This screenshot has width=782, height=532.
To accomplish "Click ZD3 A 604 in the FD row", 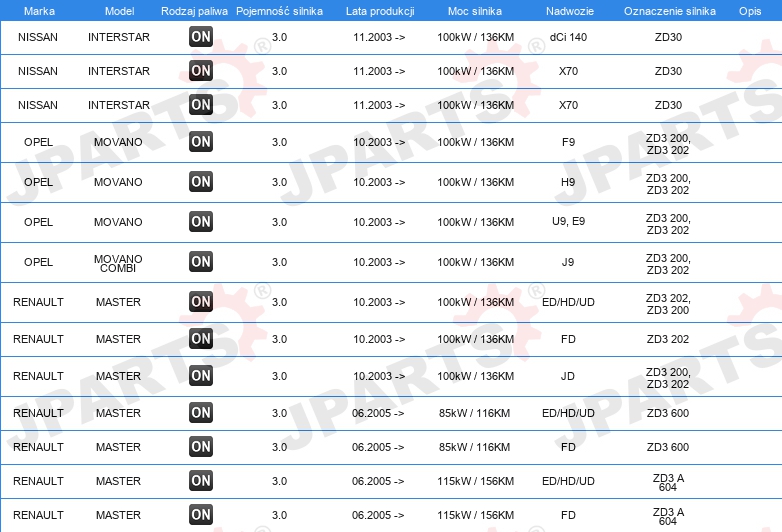I will coord(668,516).
